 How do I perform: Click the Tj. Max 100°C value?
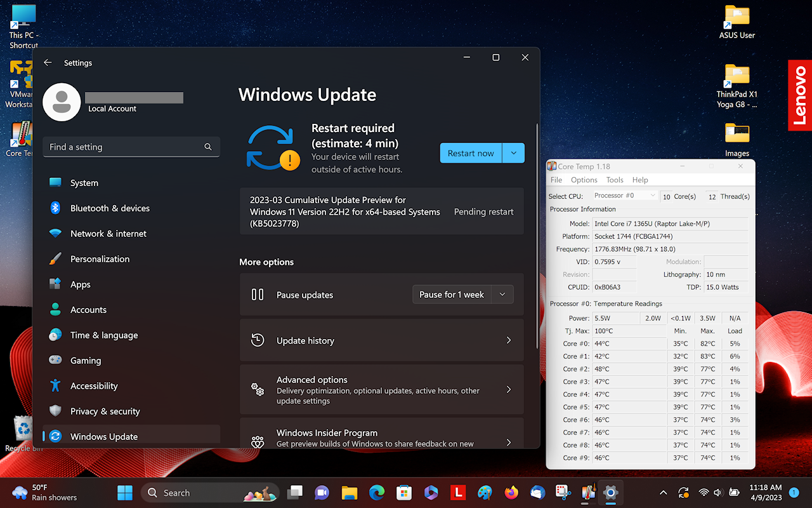(x=629, y=331)
